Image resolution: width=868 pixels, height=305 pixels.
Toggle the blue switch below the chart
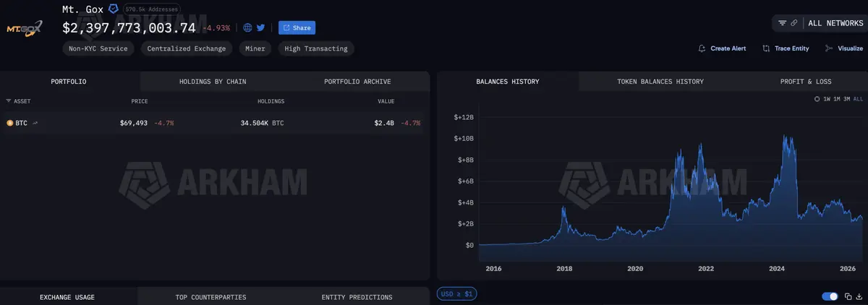[830, 296]
